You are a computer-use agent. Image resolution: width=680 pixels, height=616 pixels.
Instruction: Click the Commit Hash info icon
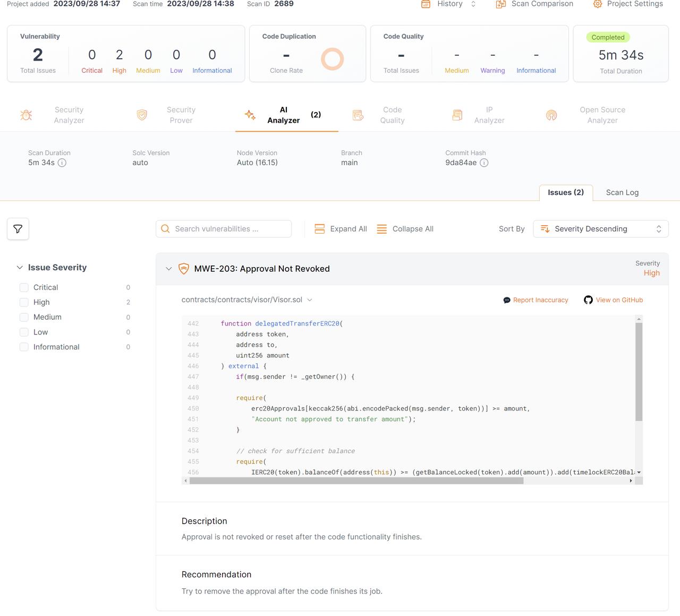(484, 162)
